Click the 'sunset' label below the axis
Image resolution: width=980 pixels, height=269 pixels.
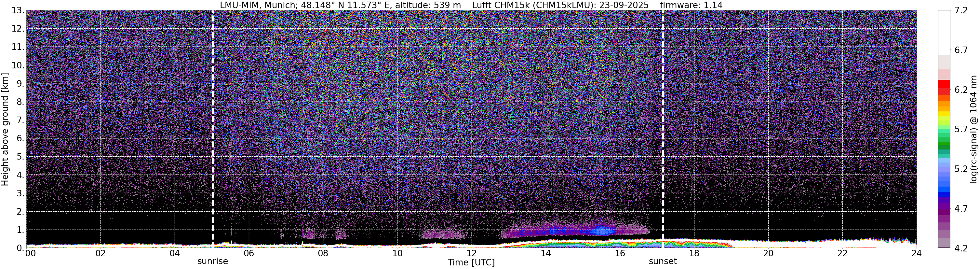point(663,262)
